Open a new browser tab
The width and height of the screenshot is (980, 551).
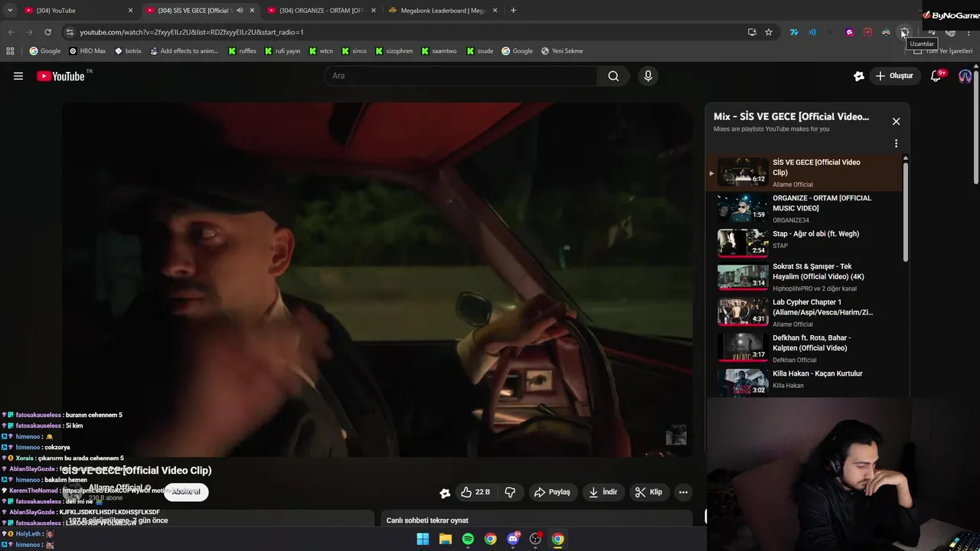coord(513,10)
